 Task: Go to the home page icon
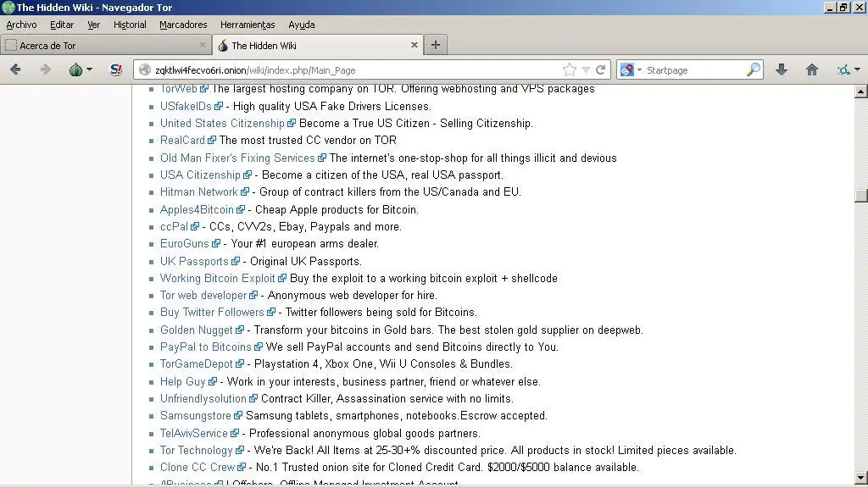point(811,69)
